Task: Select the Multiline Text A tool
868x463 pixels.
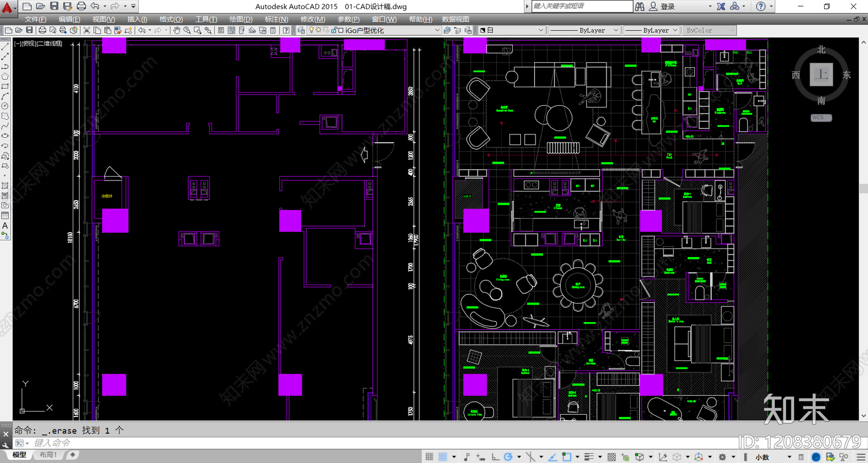Action: [x=5, y=226]
